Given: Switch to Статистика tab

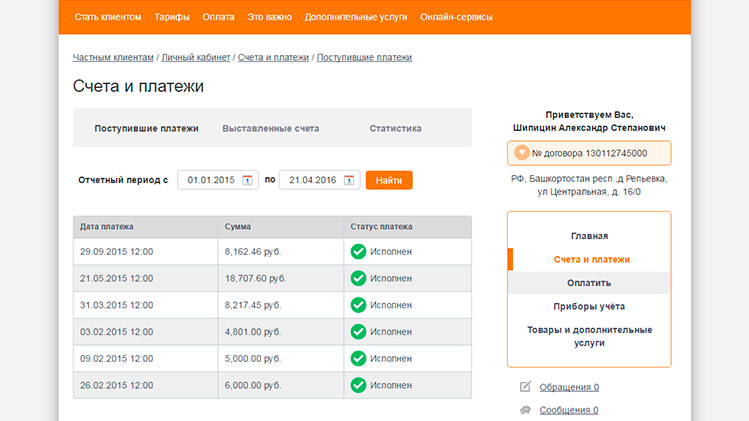Looking at the screenshot, I should tap(396, 129).
